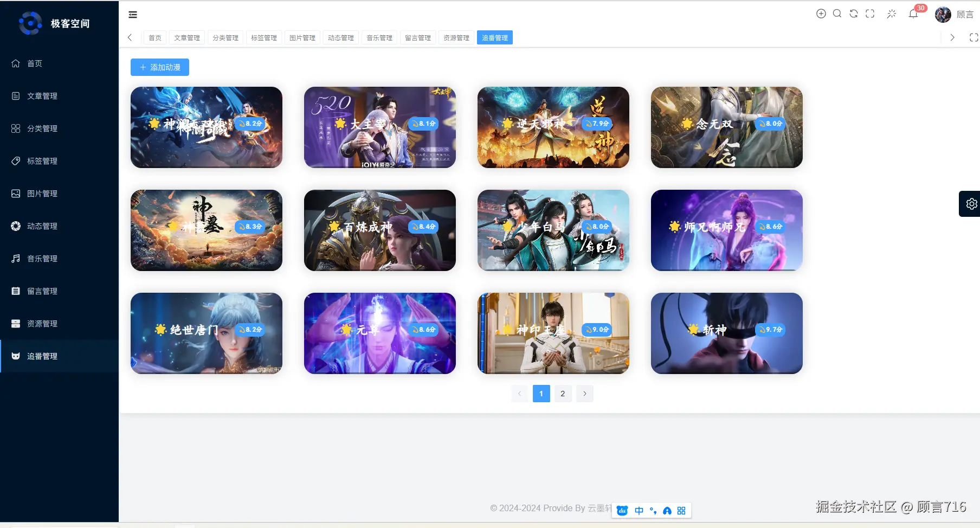Click the 9.0分 rating badge on 神印王座
The height and width of the screenshot is (528, 980).
tap(597, 330)
